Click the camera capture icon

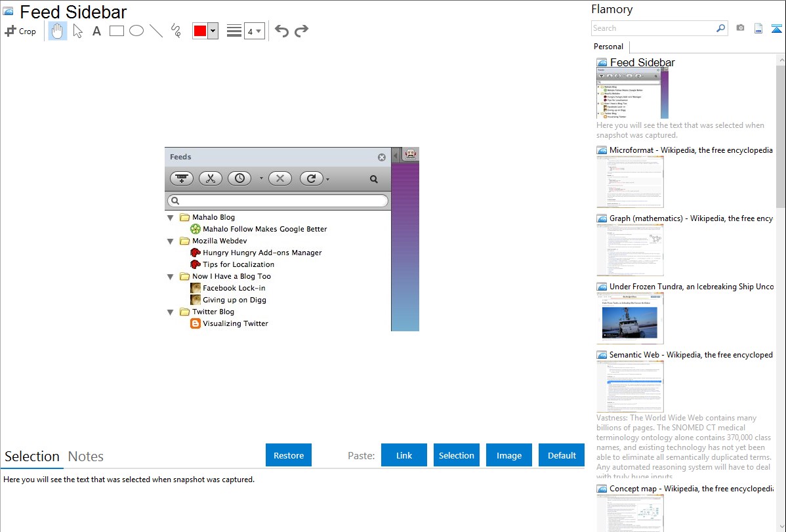click(x=740, y=28)
